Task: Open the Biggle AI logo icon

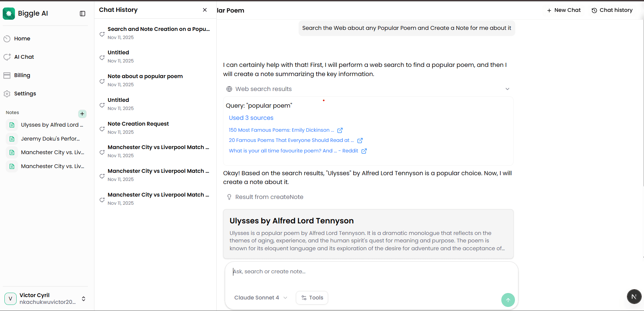Action: pos(9,13)
